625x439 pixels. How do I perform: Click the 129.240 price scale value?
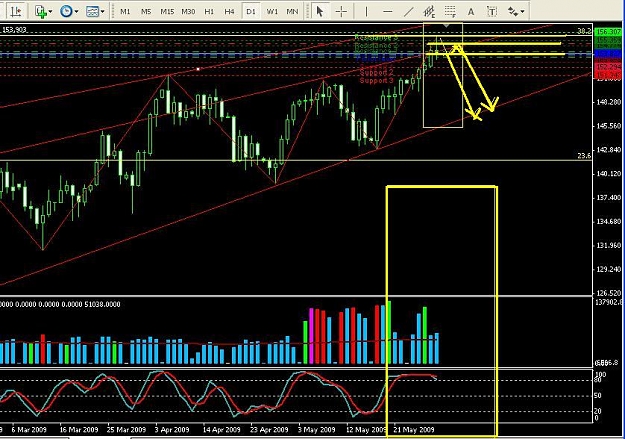pyautogui.click(x=609, y=270)
